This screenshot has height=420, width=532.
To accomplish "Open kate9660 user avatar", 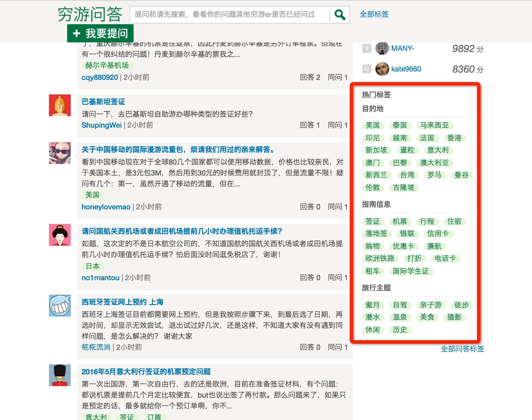I will tap(382, 69).
